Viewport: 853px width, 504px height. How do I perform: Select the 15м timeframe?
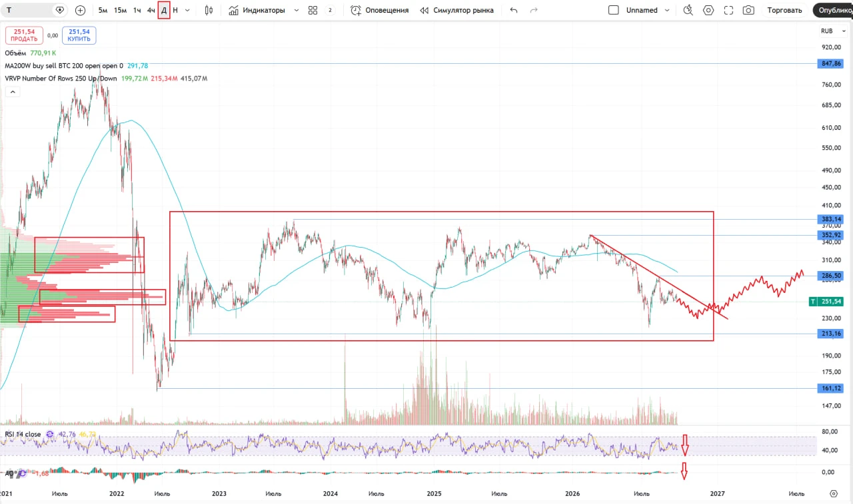[x=120, y=10]
